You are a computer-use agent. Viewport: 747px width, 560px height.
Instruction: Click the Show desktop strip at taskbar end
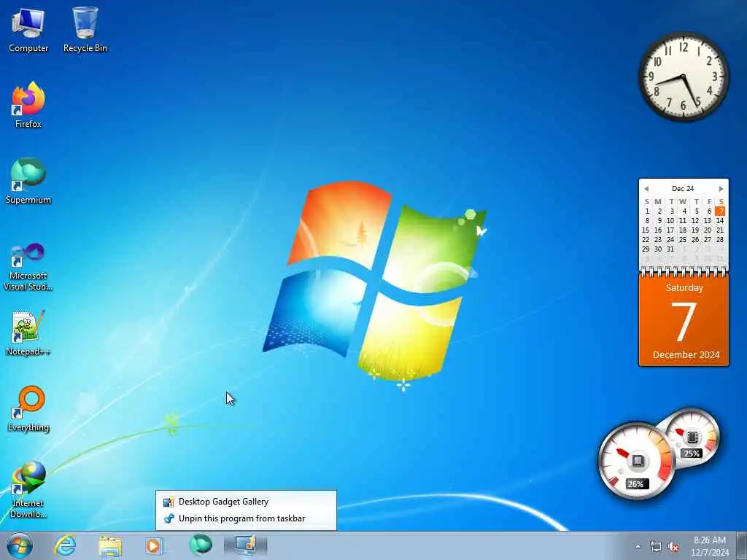[x=742, y=545]
